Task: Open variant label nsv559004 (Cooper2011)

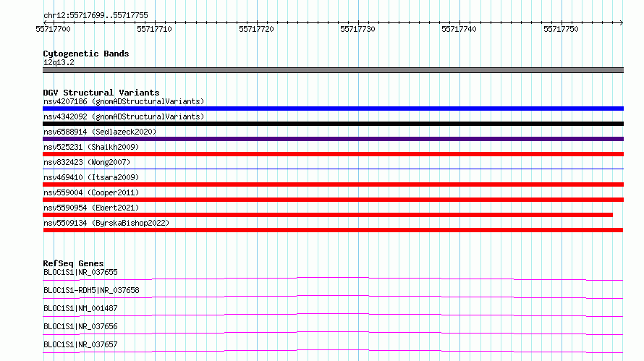Action: [x=91, y=192]
